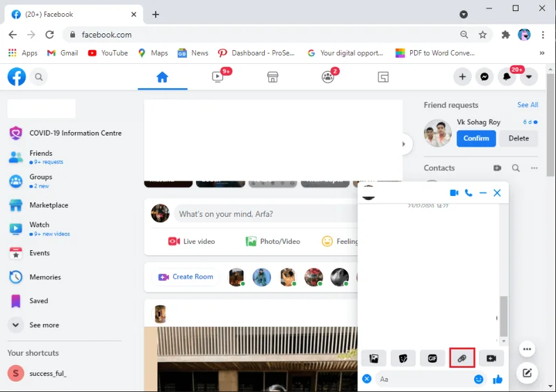Image resolution: width=556 pixels, height=392 pixels.
Task: Open the notifications bell
Action: 507,76
